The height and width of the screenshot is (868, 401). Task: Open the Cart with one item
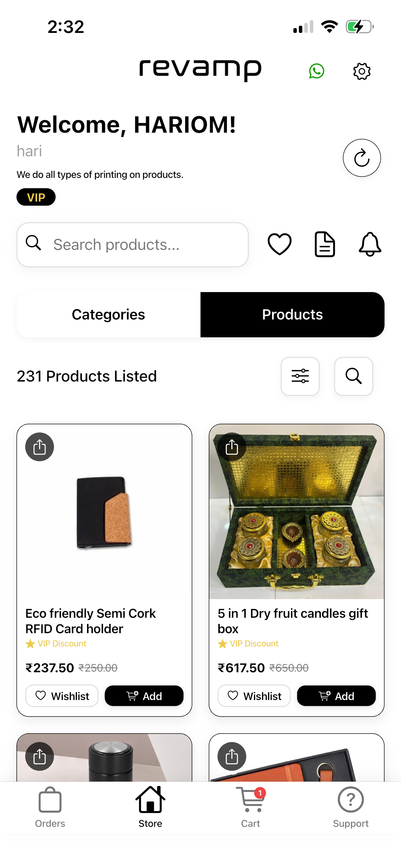(x=251, y=807)
